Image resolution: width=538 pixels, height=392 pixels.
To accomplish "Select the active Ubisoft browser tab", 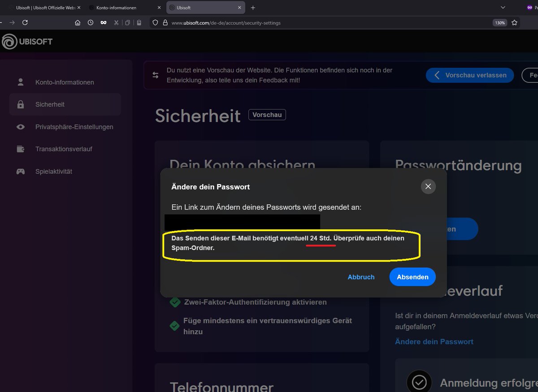I will click(206, 8).
